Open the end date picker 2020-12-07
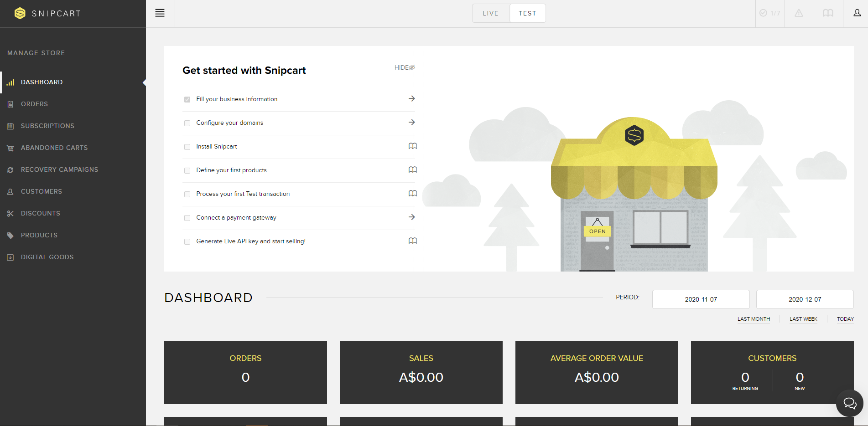The height and width of the screenshot is (426, 868). click(x=805, y=299)
